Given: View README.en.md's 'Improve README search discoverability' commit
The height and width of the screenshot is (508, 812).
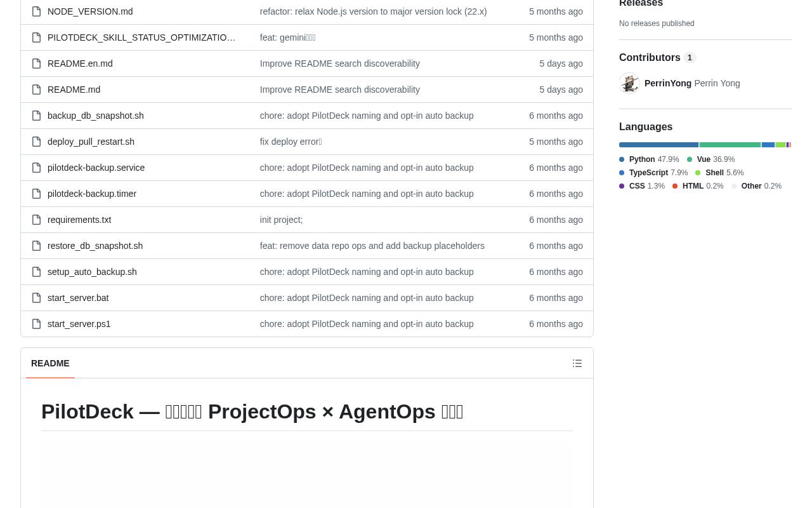Looking at the screenshot, I should [339, 63].
